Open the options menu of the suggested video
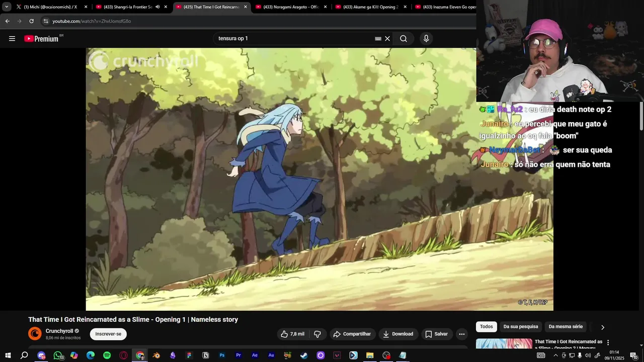 point(608,342)
